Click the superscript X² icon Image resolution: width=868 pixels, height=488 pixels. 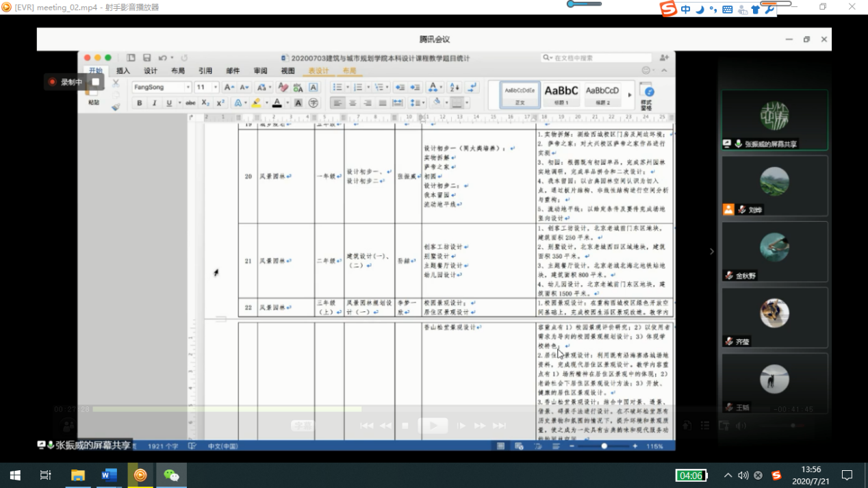pos(220,103)
